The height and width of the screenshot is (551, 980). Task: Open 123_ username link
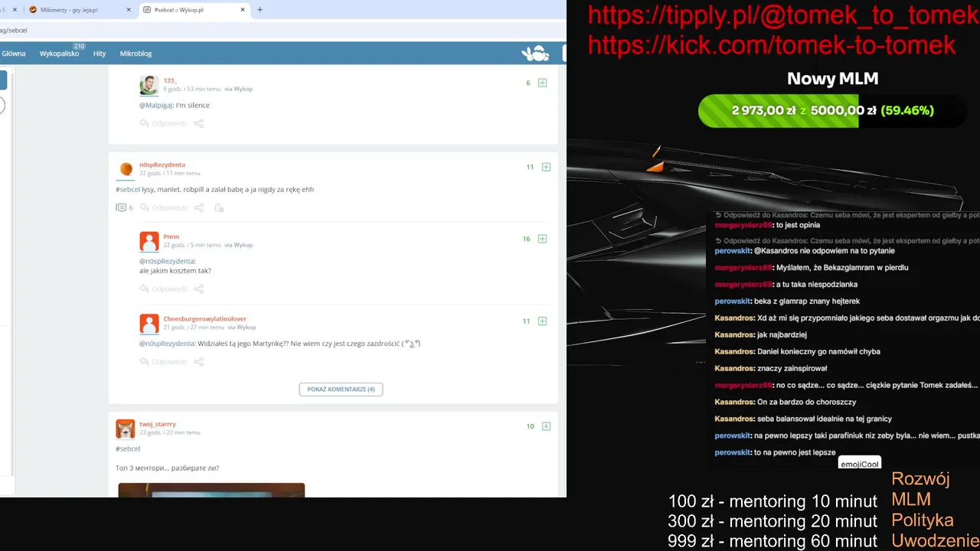click(x=170, y=80)
